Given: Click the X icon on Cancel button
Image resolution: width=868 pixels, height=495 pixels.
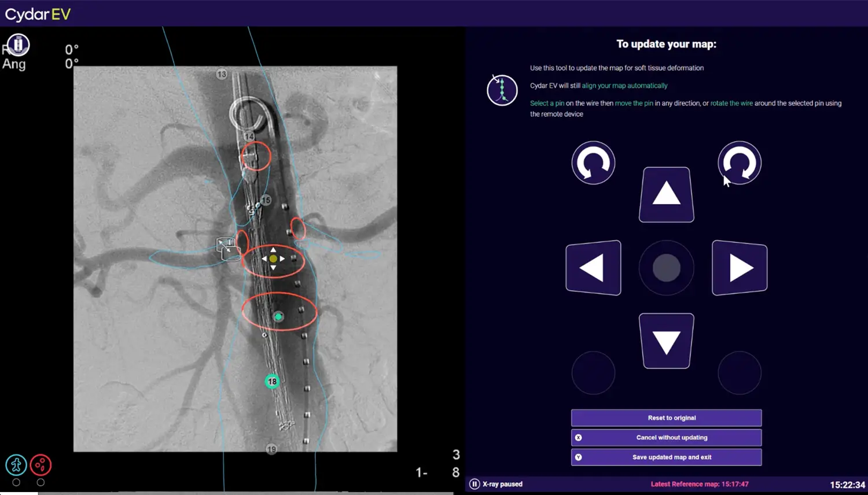Looking at the screenshot, I should pos(579,438).
